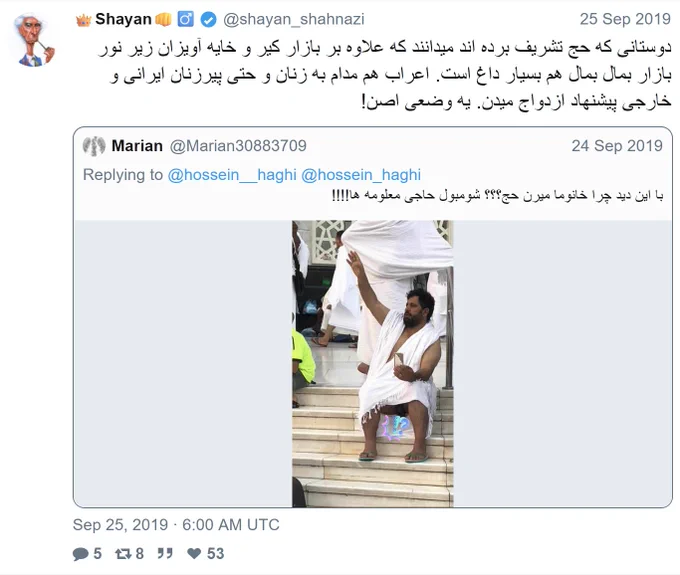
Task: Click the reply speech bubble icon
Action: (x=80, y=554)
